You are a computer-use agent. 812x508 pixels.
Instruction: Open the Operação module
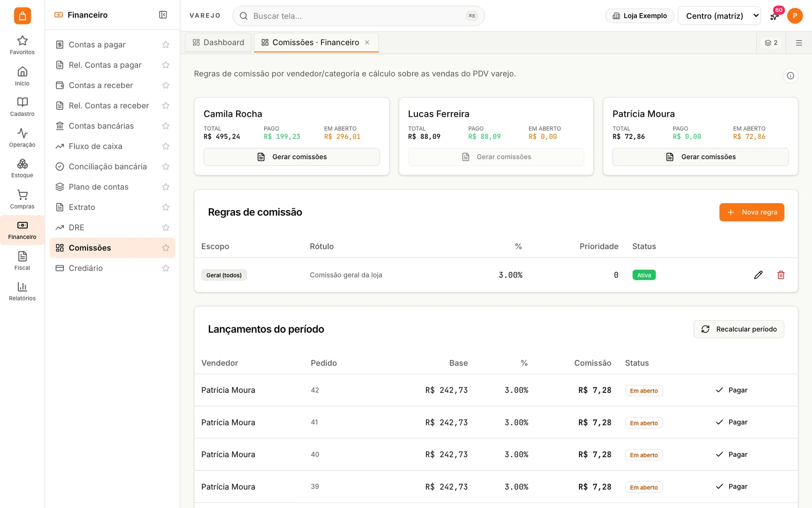pos(22,138)
